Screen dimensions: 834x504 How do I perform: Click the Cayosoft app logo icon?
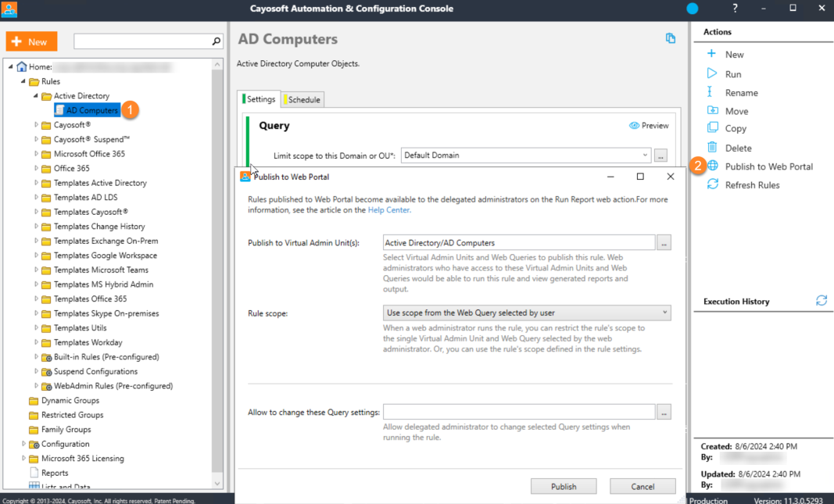9,9
